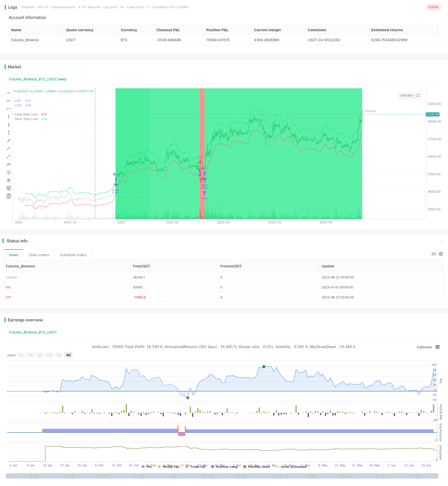Switch to the Open orders tab
This screenshot has width=448, height=486.
39,255
